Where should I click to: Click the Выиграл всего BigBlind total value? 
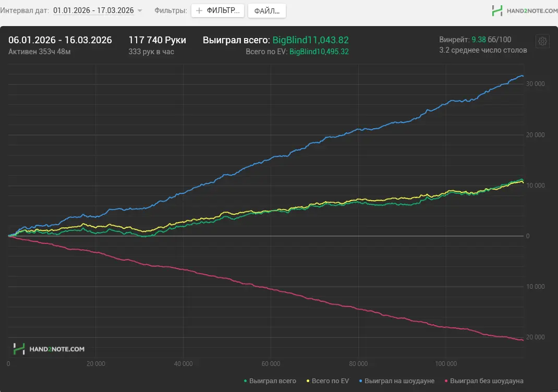310,40
